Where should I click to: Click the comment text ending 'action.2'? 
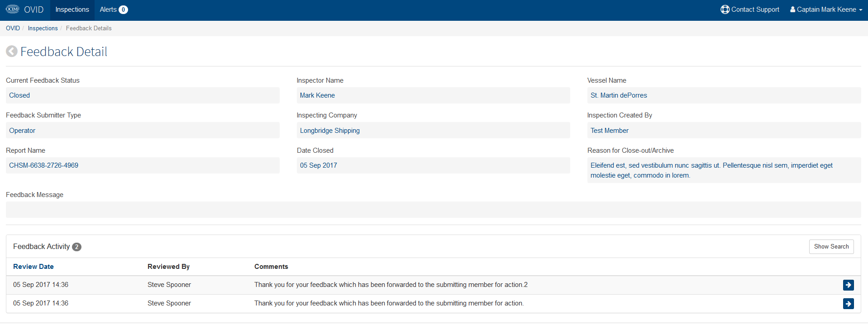(391, 285)
